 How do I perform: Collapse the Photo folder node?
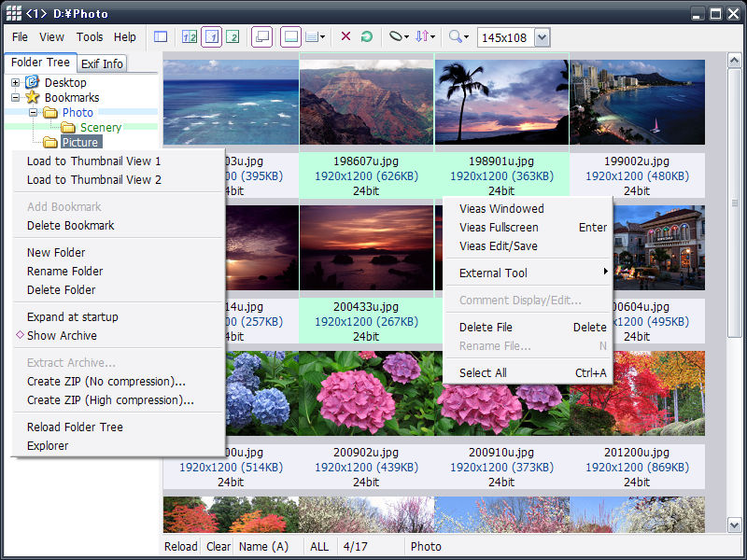click(x=33, y=113)
